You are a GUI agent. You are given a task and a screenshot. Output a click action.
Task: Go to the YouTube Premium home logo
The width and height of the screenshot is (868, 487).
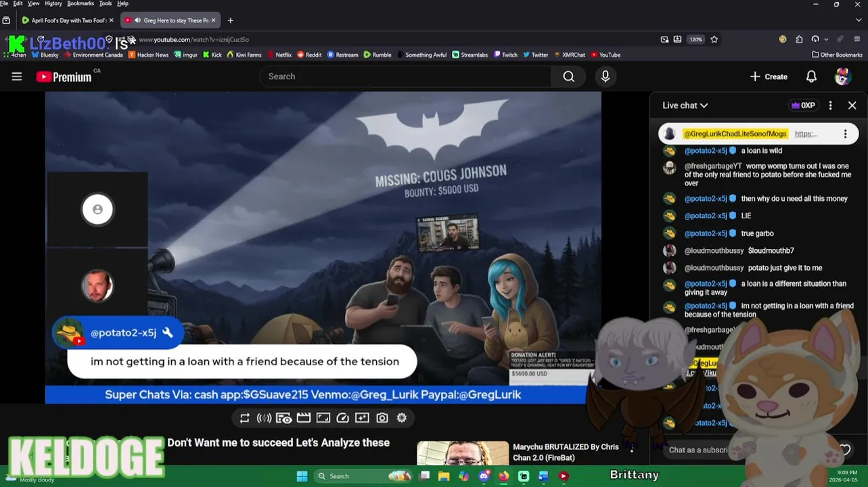click(x=64, y=77)
